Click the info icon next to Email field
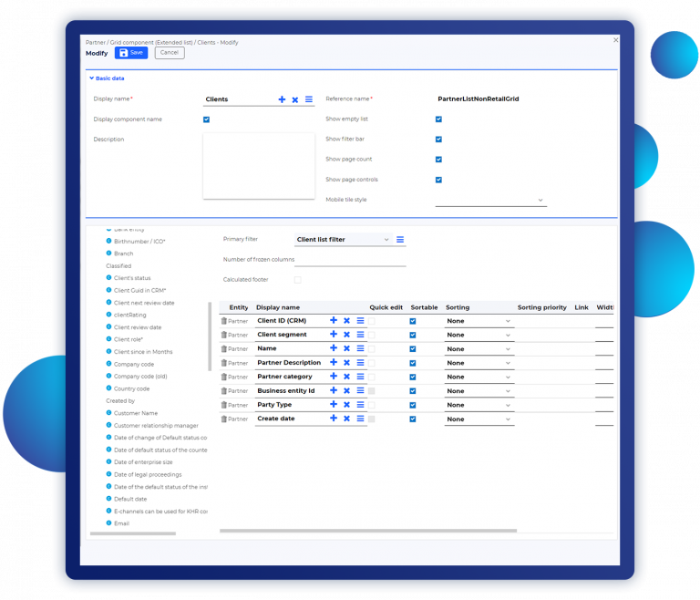The image size is (700, 600). click(108, 523)
